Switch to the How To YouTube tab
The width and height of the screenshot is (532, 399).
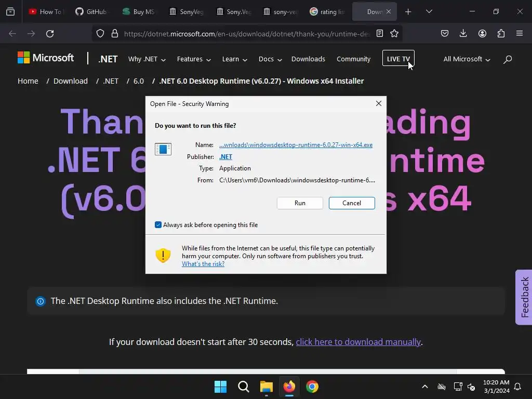point(46,12)
